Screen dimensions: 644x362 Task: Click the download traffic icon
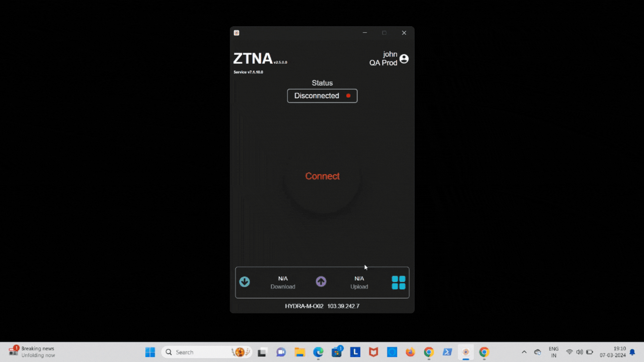[245, 282]
